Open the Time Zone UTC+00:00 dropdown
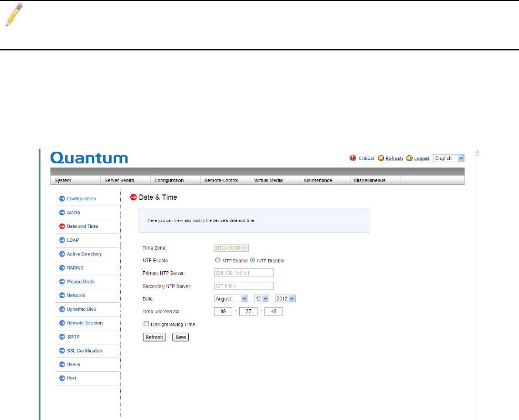The width and height of the screenshot is (519, 420). pos(232,248)
